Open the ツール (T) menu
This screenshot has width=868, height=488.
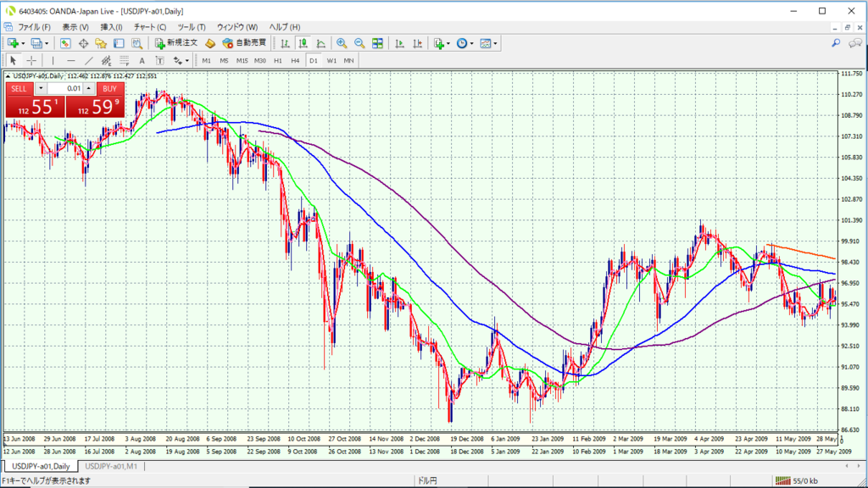pyautogui.click(x=192, y=27)
